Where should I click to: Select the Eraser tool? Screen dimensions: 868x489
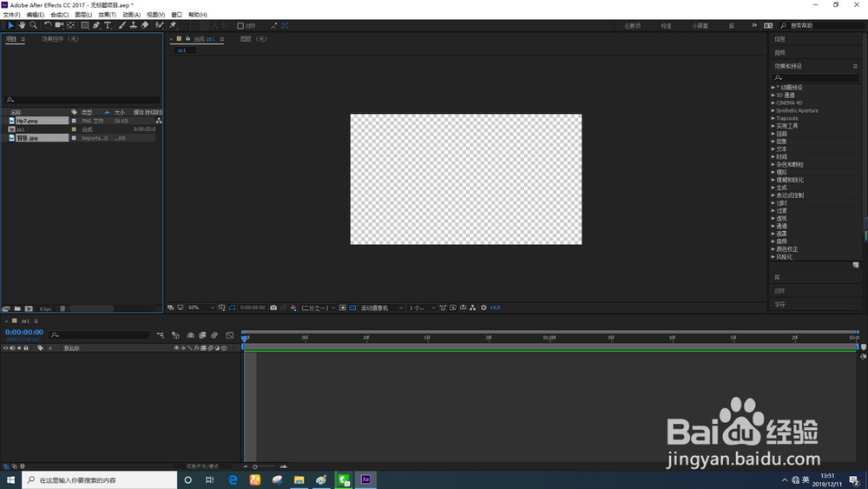tap(145, 25)
